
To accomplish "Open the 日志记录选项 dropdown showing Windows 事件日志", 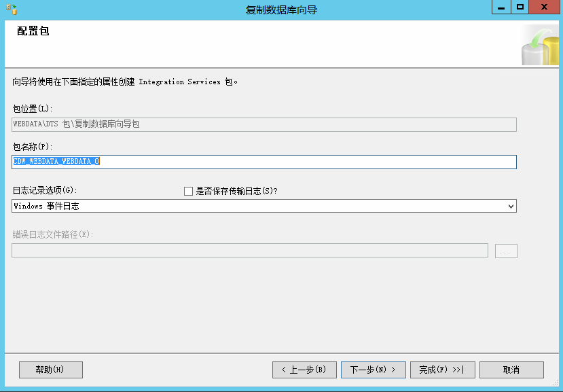I will tap(264, 206).
